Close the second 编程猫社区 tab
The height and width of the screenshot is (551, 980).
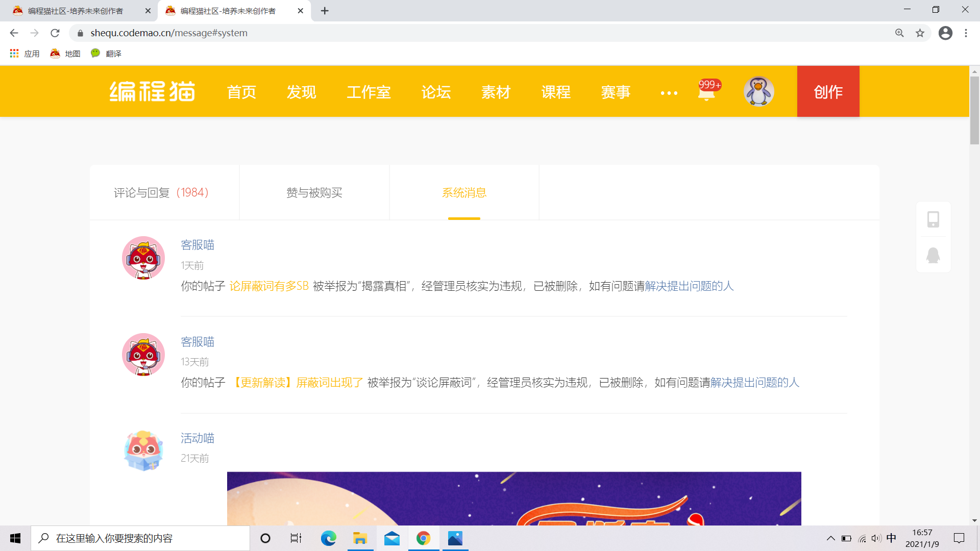tap(300, 11)
